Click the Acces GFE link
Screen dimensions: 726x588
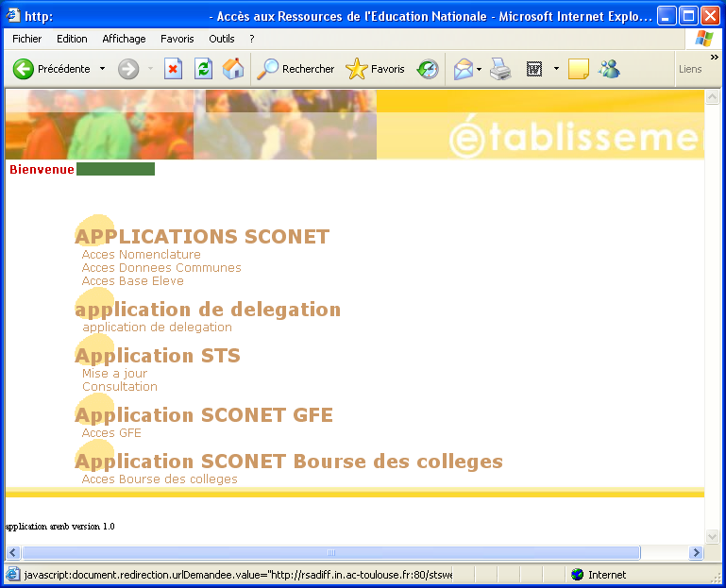click(111, 433)
